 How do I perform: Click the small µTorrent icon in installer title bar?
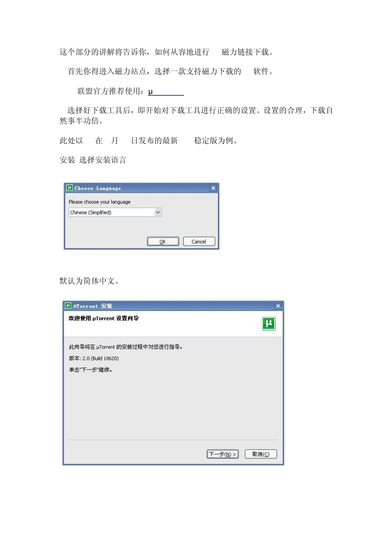coord(68,306)
